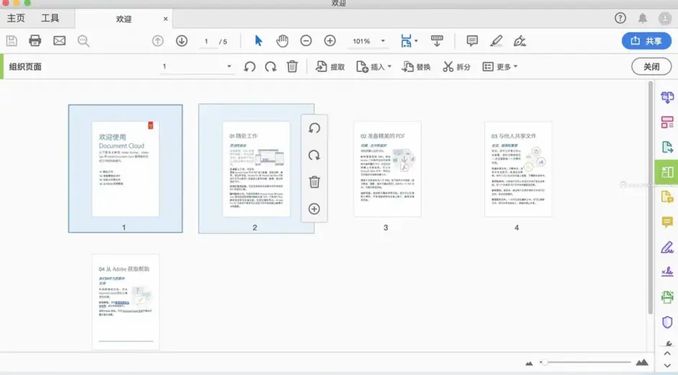Rotate counterclockwise in the organize toolbar
This screenshot has height=375, width=678.
249,67
